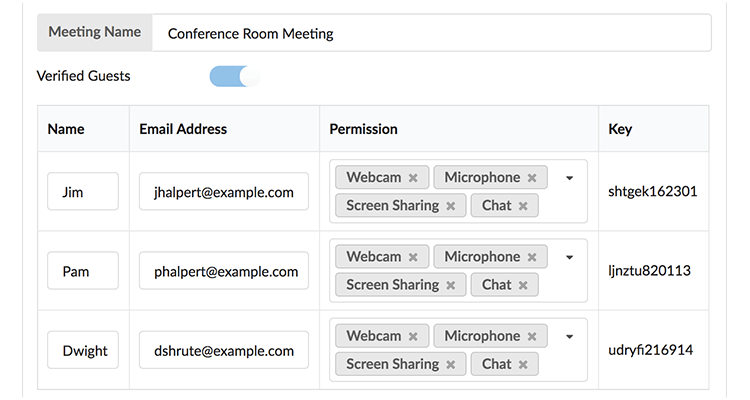Click the Email Address column header
The width and height of the screenshot is (750, 400).
pyautogui.click(x=183, y=129)
